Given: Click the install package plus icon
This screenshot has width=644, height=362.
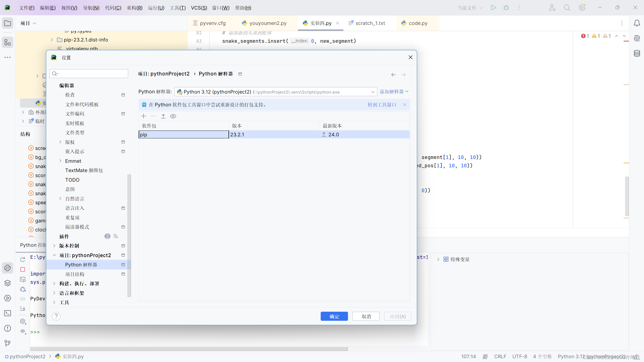Looking at the screenshot, I should coord(143,116).
